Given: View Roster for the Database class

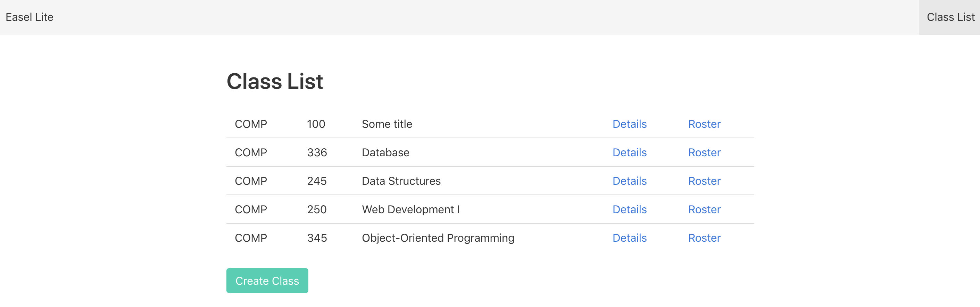Looking at the screenshot, I should tap(704, 152).
